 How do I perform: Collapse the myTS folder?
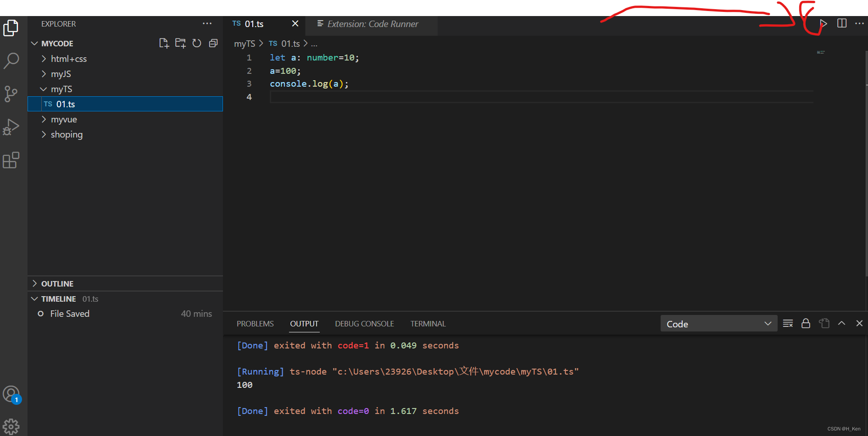coord(125,89)
